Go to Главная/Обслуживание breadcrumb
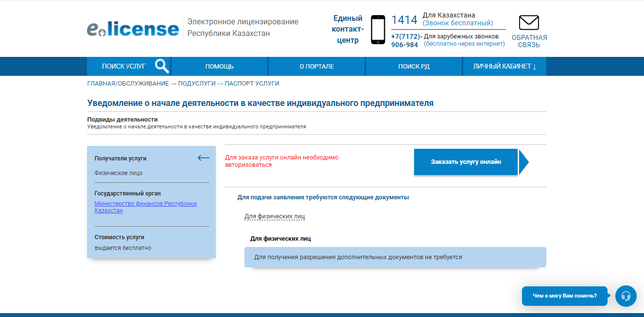The height and width of the screenshot is (317, 644). [128, 84]
